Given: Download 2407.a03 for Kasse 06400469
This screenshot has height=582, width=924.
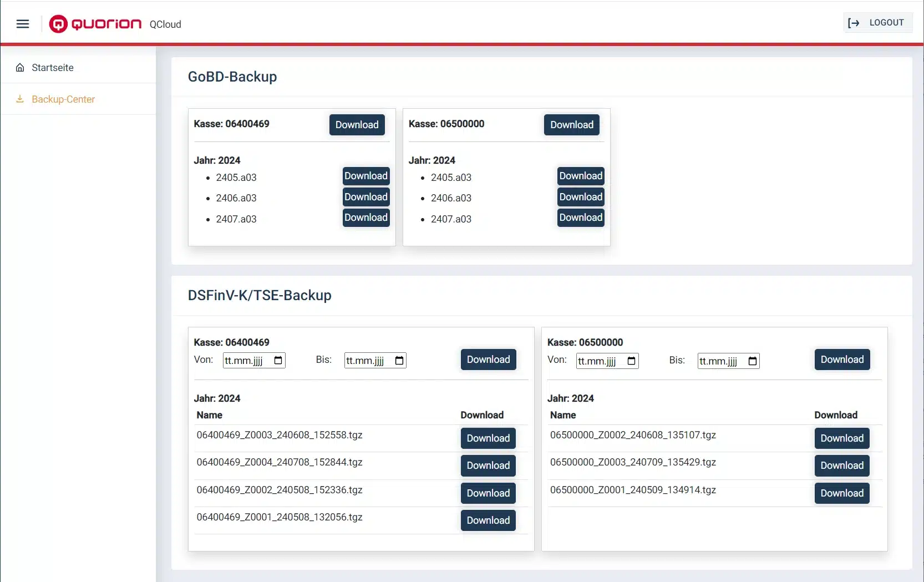Looking at the screenshot, I should coord(366,217).
